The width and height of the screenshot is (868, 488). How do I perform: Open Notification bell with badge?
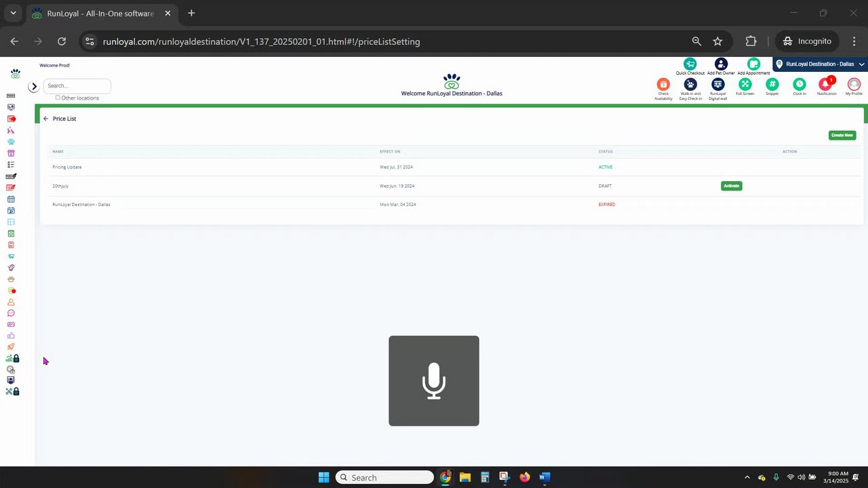(826, 84)
